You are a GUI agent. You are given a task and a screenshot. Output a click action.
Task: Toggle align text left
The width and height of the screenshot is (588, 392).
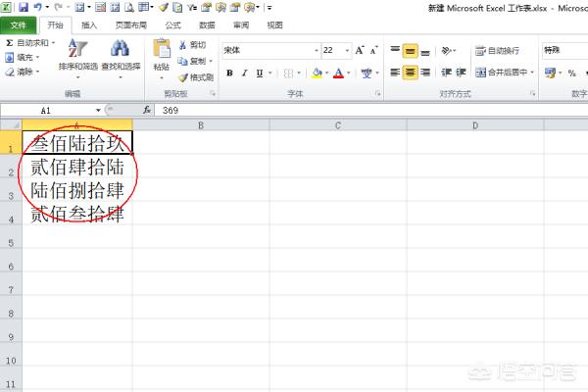point(395,72)
